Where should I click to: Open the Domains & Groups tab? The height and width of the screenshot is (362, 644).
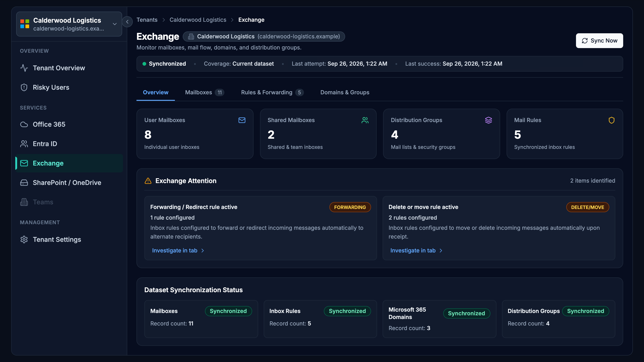tap(345, 92)
